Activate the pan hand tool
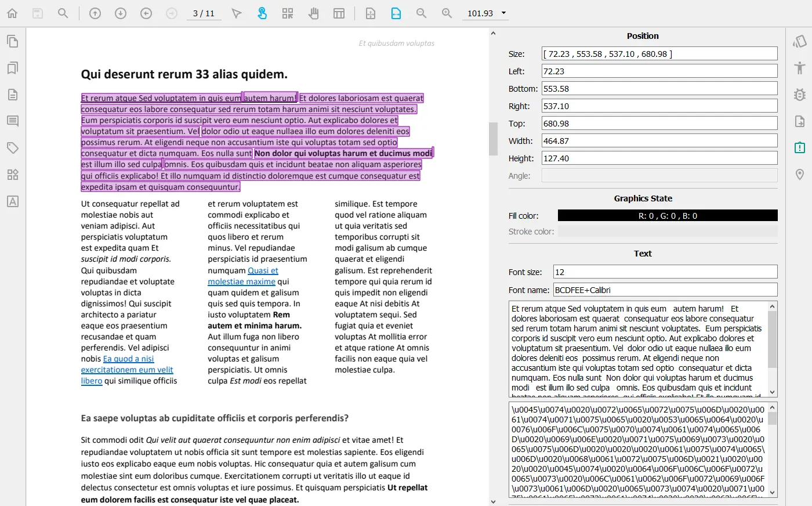Viewport: 812px width, 506px height. [314, 13]
